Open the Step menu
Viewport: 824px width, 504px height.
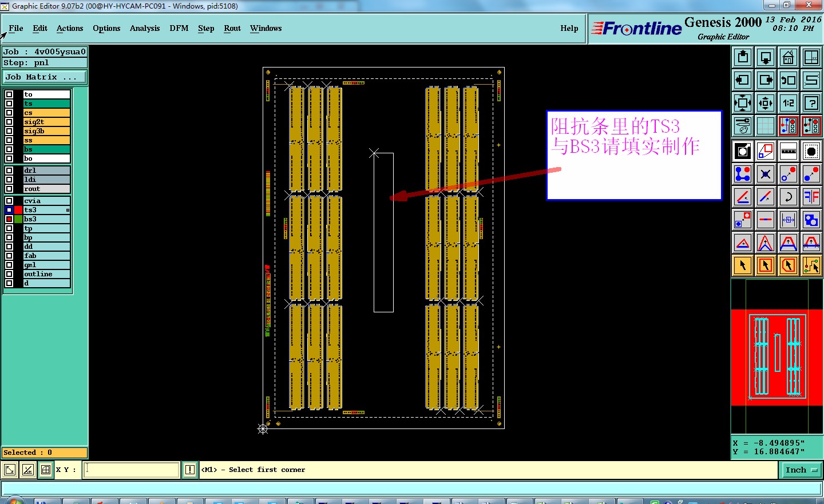tap(206, 28)
